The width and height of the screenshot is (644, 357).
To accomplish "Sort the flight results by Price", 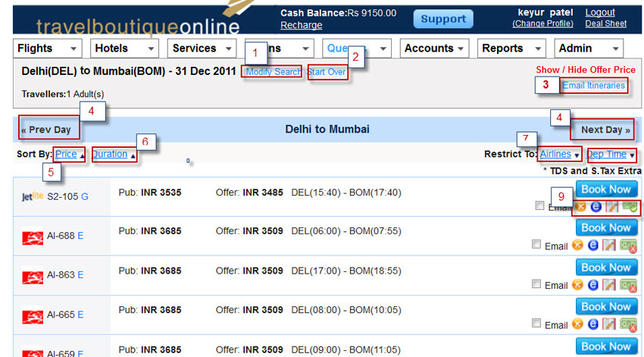I will click(x=67, y=155).
